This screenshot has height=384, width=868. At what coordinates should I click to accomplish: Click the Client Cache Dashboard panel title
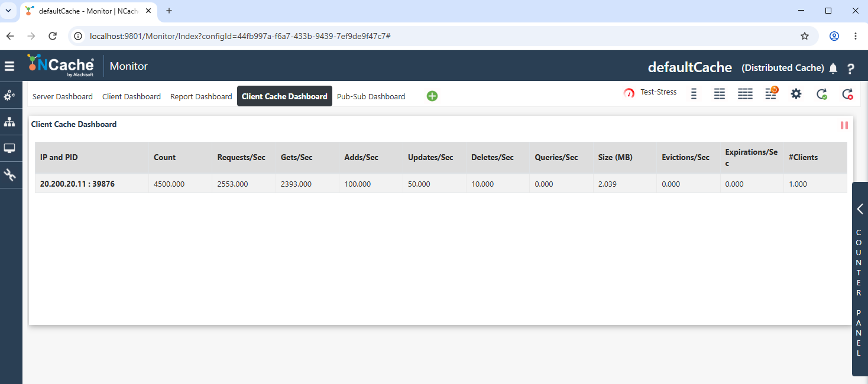pyautogui.click(x=74, y=124)
